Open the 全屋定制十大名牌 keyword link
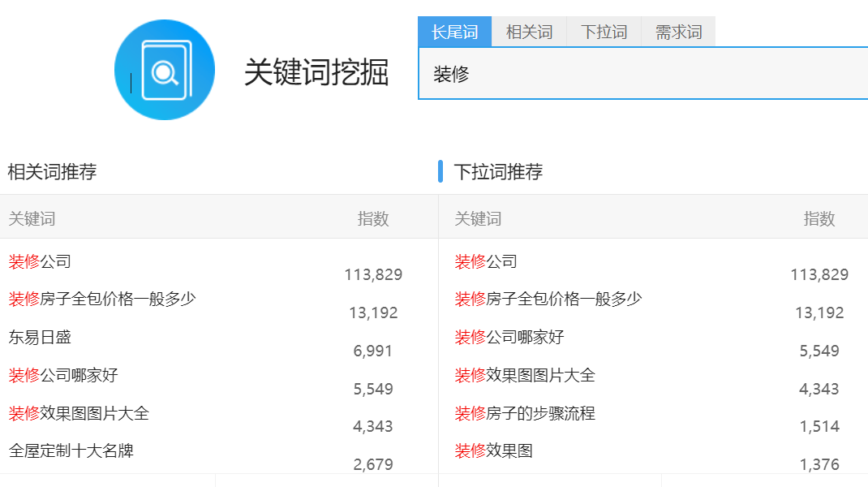This screenshot has width=868, height=487. pyautogui.click(x=71, y=451)
